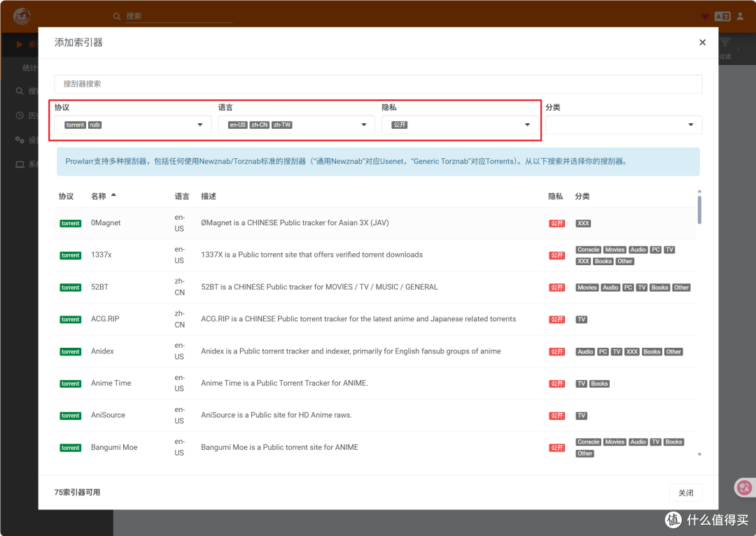Screen dimensions: 756x536
Task: Click the 公开 badge in 1337x row
Action: click(x=557, y=255)
